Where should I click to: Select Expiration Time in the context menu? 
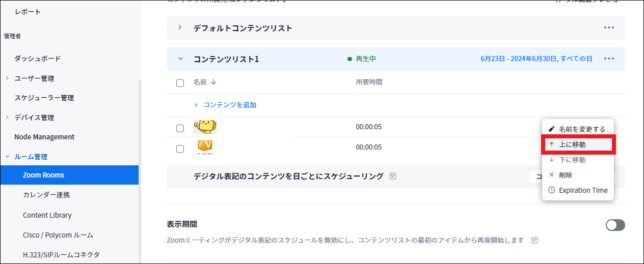point(578,190)
